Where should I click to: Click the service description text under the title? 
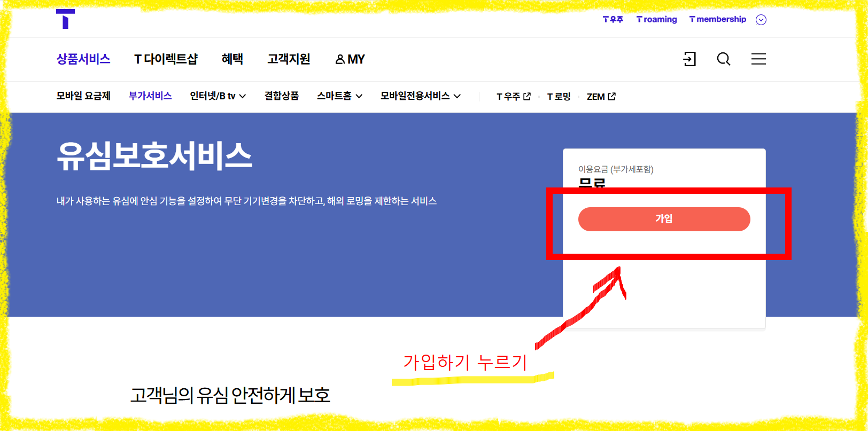(246, 201)
